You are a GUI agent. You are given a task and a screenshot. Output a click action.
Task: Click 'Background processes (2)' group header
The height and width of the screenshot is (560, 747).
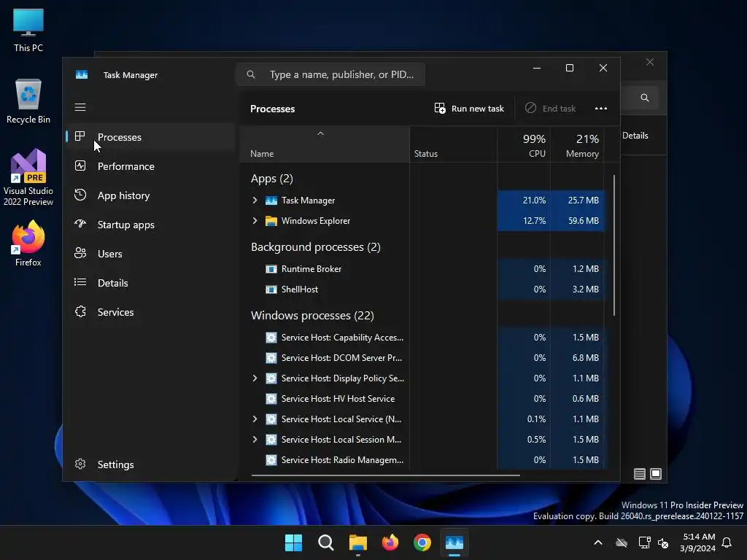315,247
